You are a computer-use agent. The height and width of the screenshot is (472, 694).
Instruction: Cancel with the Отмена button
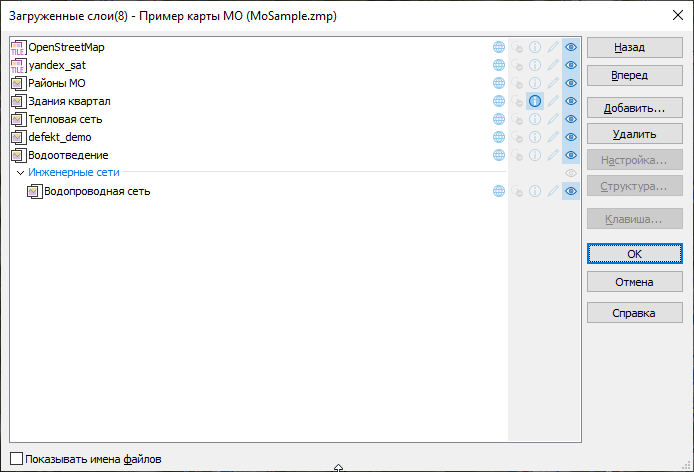pos(635,282)
